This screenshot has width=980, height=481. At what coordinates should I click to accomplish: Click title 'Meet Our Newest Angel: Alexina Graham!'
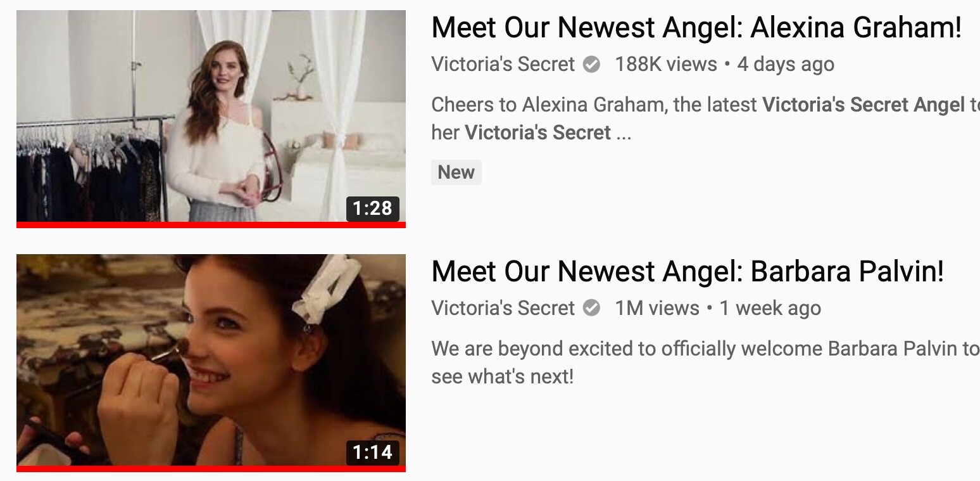(696, 28)
